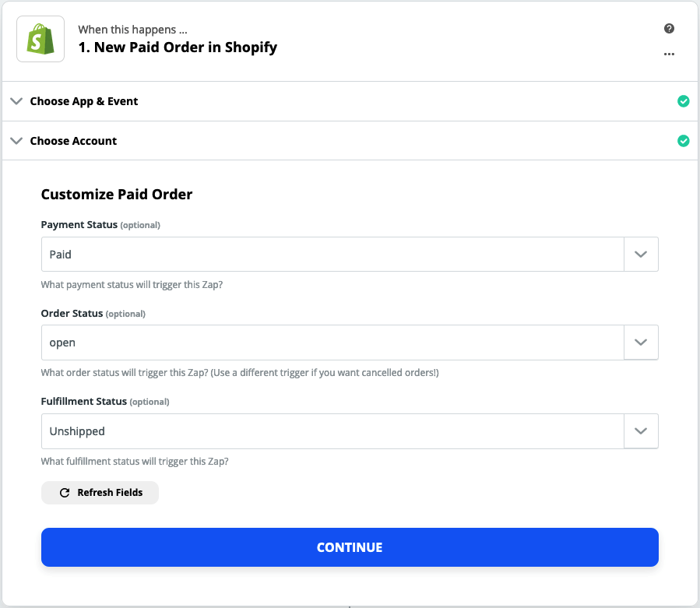Click the green checkmark beside Choose App & Event
Screen dimensions: 700x608
point(683,101)
